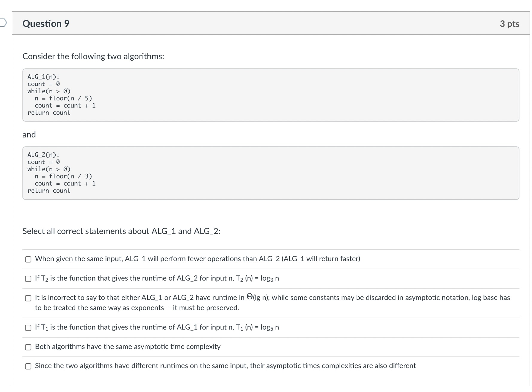The width and height of the screenshot is (532, 392).
Task: Select the 'incorrect to say Θ(lg n)' checkbox
Action: tap(28, 298)
